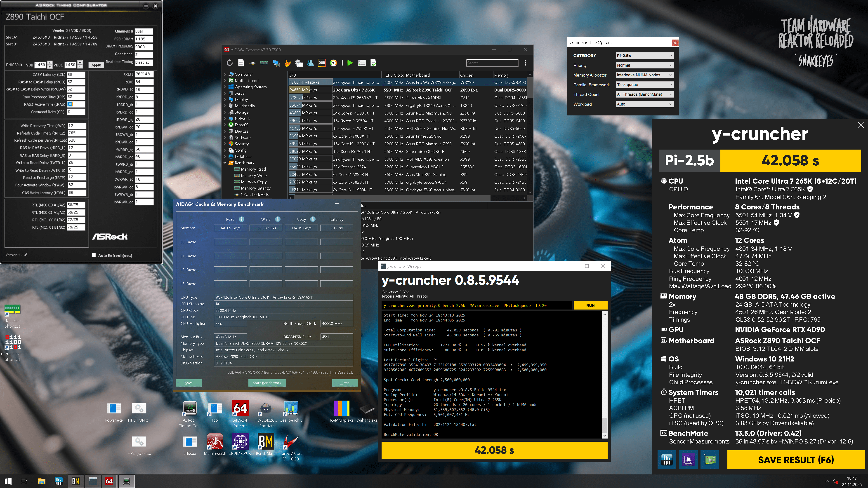The width and height of the screenshot is (868, 488).
Task: Click the green Start play icon in AIDA64
Action: click(350, 63)
